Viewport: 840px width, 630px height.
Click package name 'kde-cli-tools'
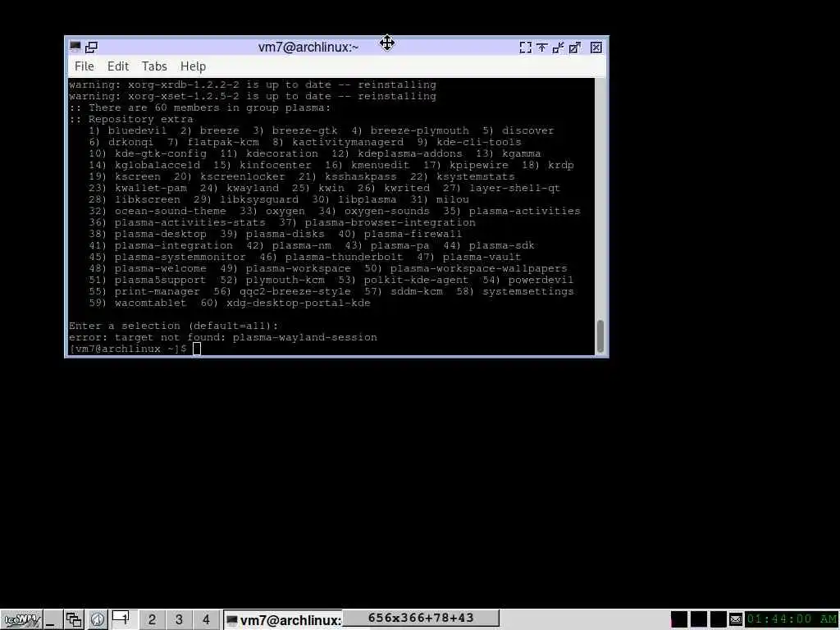(x=478, y=142)
